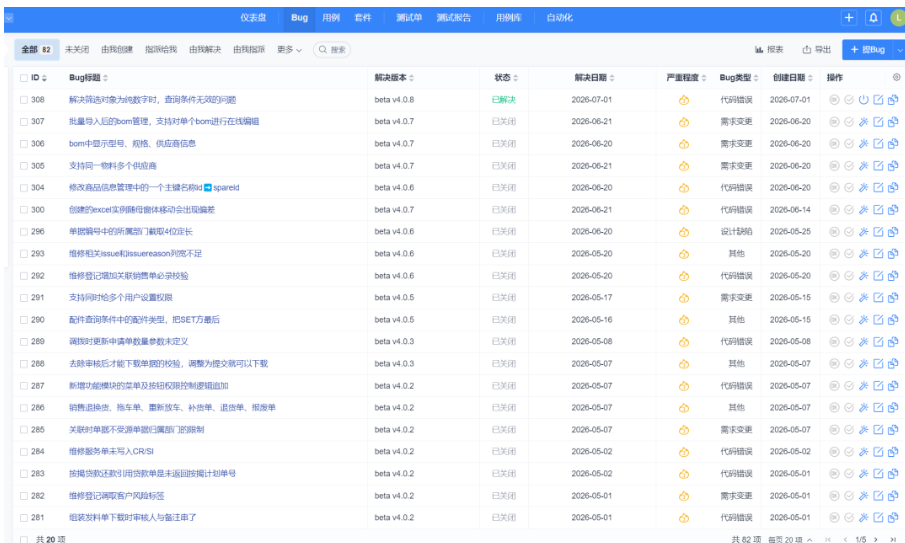The image size is (905, 543).
Task: Click the 提Bug button
Action: [867, 50]
